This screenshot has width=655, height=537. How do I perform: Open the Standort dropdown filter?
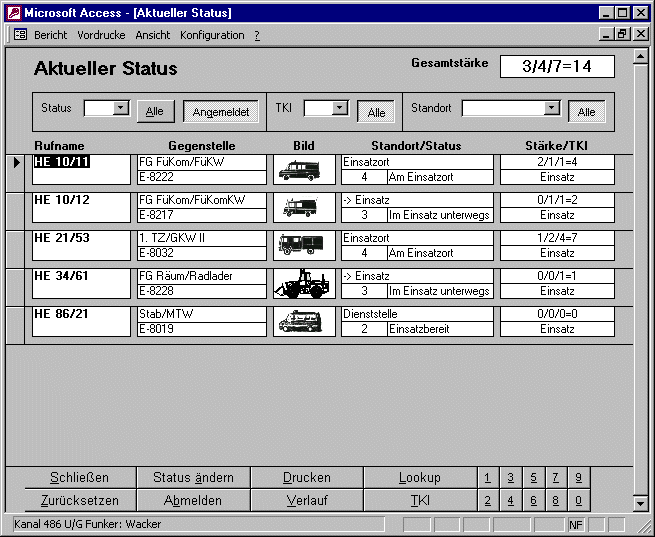pos(551,108)
